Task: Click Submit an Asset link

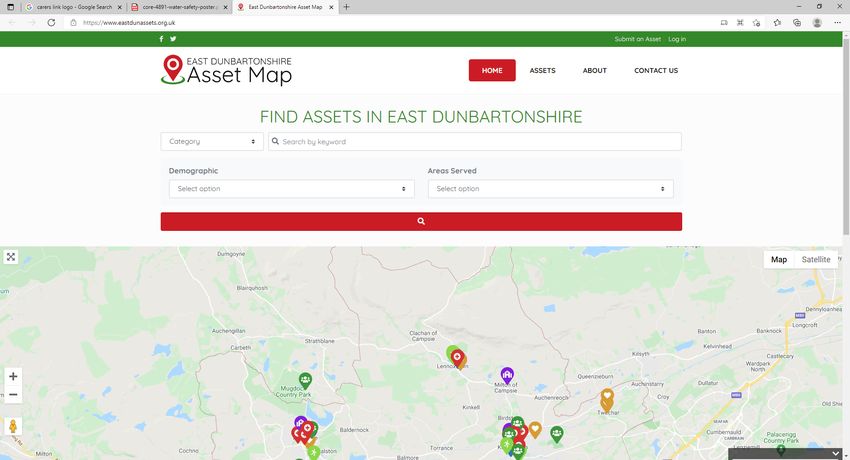Action: 638,39
